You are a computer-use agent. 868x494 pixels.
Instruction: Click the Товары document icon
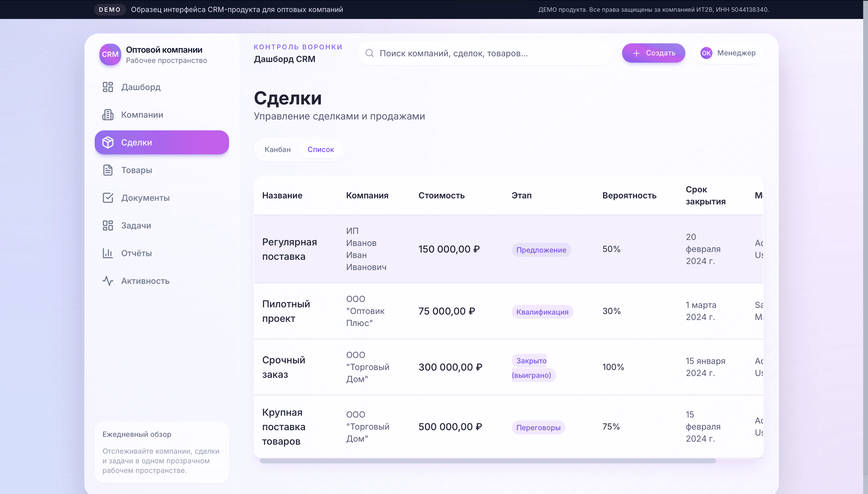click(x=108, y=170)
